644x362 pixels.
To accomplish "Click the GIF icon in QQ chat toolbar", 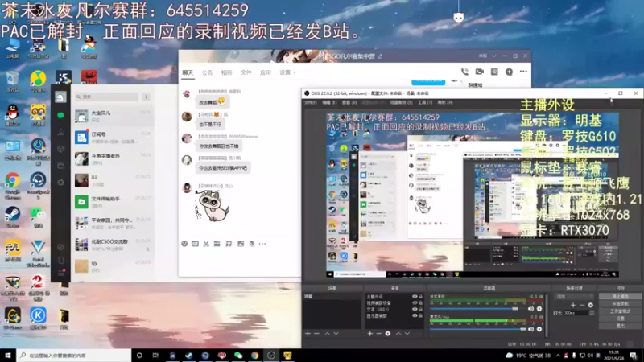I will pos(195,244).
